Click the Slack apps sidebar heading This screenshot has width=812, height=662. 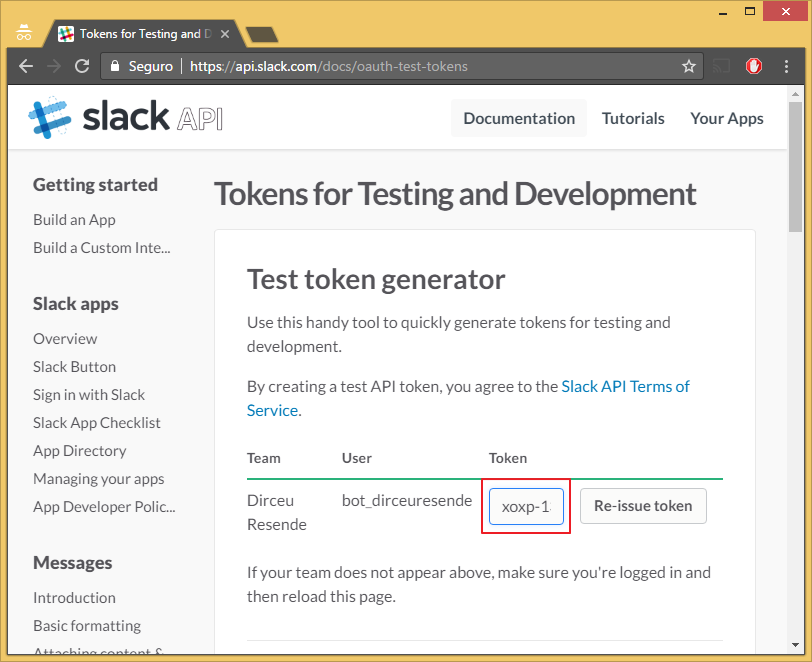pos(76,304)
